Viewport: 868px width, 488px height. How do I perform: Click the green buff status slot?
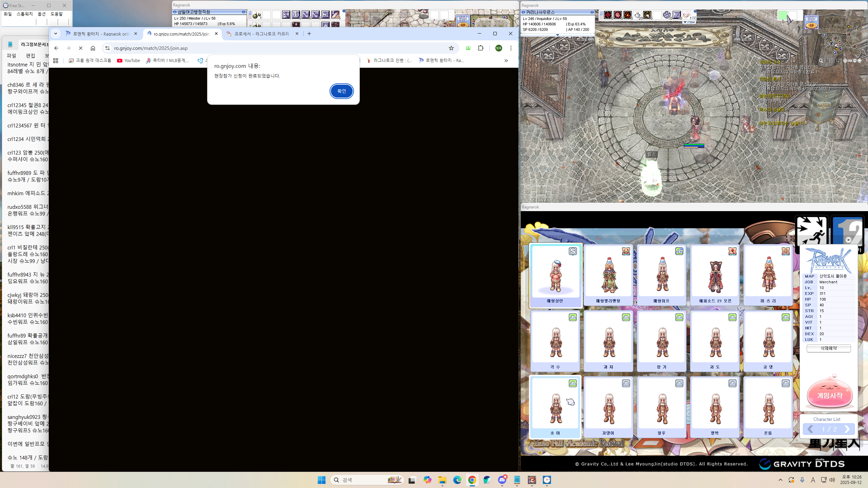pyautogui.click(x=783, y=15)
